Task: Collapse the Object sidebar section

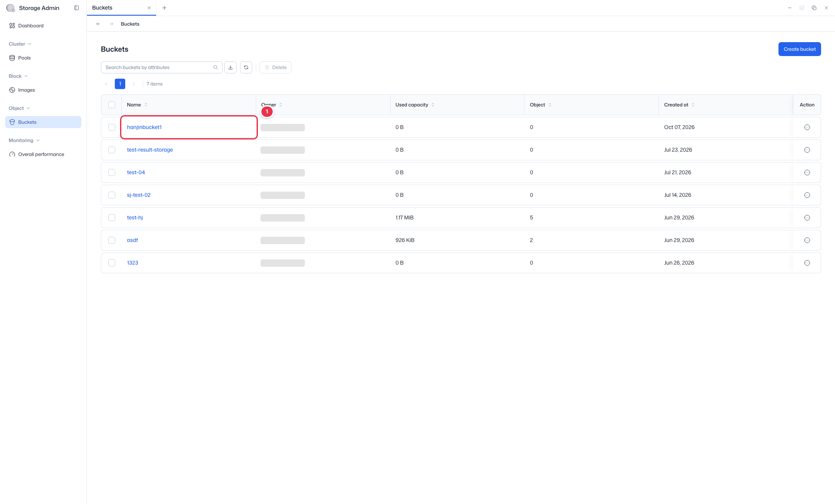Action: tap(19, 108)
